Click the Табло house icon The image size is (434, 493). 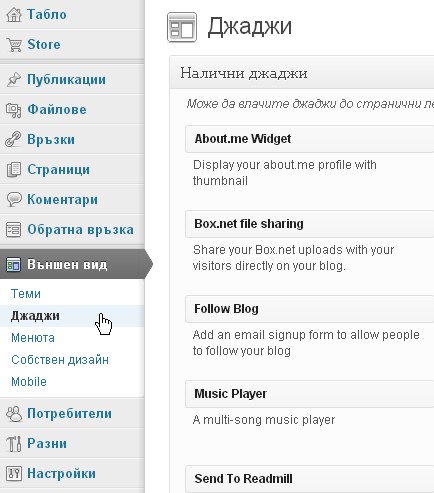coord(14,15)
